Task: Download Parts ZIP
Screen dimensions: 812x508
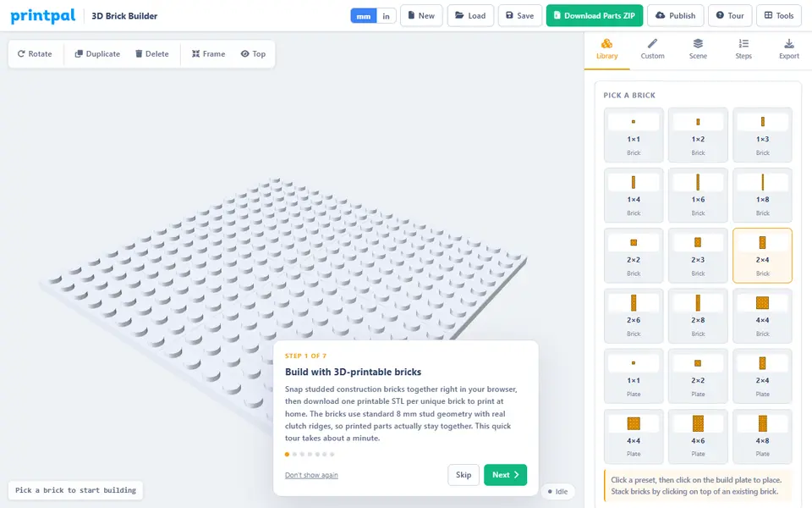Action: (x=595, y=15)
